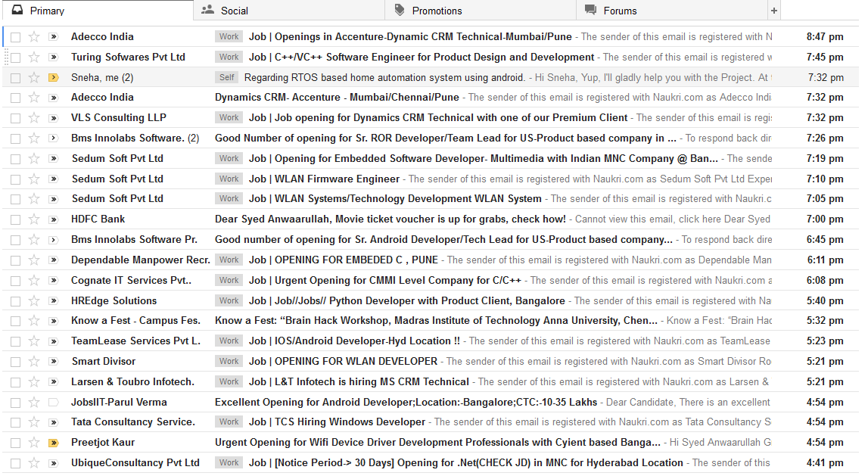Viewport: 868px width, 476px height.
Task: Click the plus button to add inbox tabs
Action: (773, 11)
